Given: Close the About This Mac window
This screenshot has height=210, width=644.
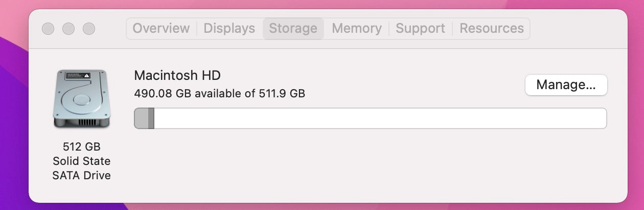Looking at the screenshot, I should pyautogui.click(x=48, y=29).
